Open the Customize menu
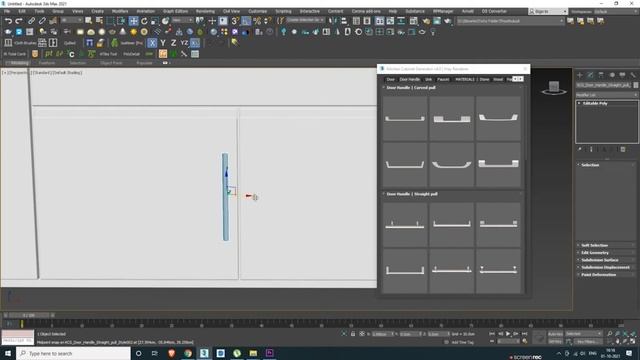The height and width of the screenshot is (360, 640). 258,11
